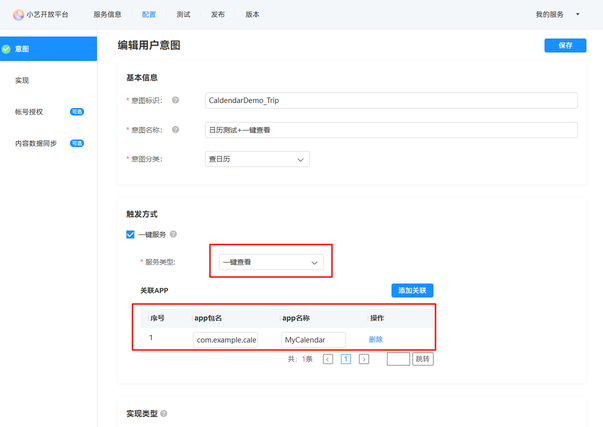Image resolution: width=603 pixels, height=427 pixels.
Task: Click the 跳转 page jump button
Action: pyautogui.click(x=423, y=359)
